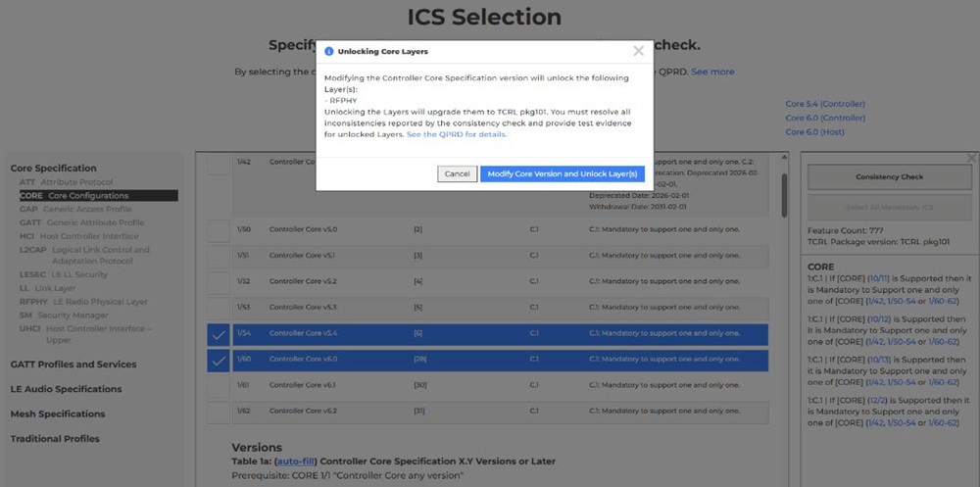Click Cancel in the dialog
The image size is (980, 487).
[x=457, y=173]
